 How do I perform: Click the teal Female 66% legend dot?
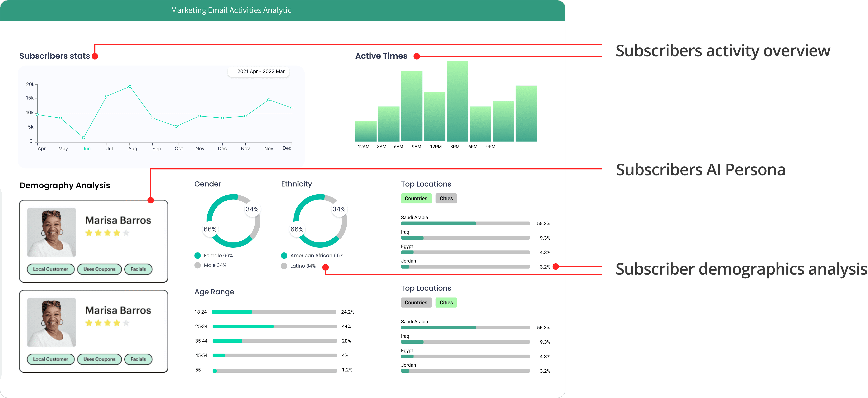198,255
